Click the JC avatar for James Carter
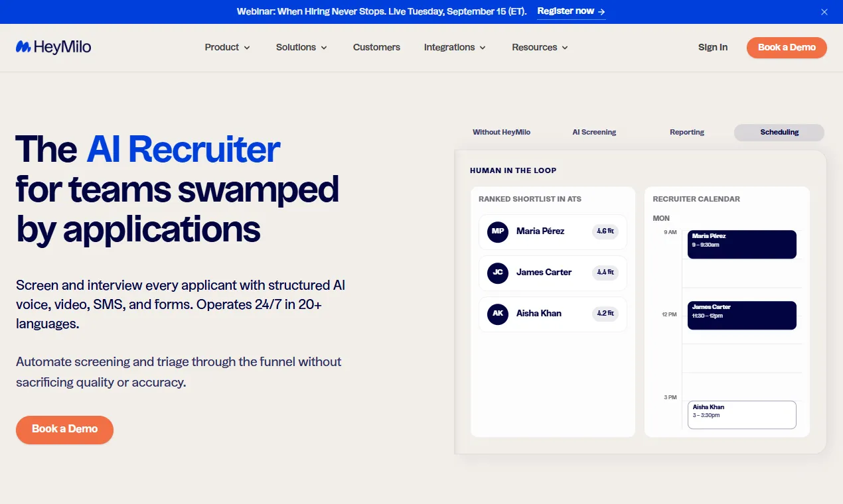The height and width of the screenshot is (504, 843). point(498,273)
